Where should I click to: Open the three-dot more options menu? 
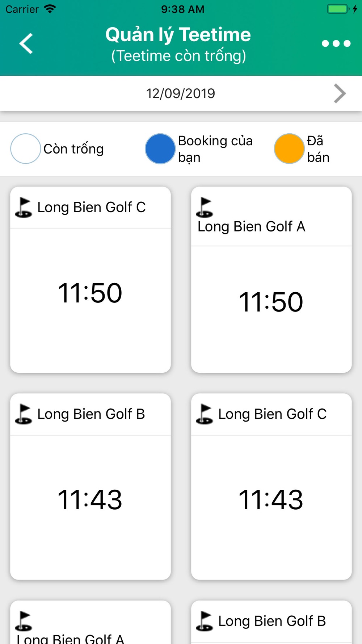pos(336,43)
